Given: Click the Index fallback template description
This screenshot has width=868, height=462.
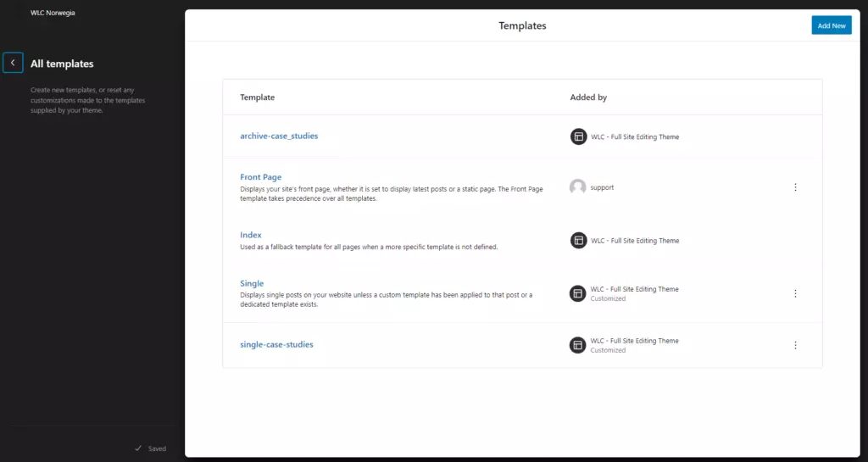Looking at the screenshot, I should coord(369,247).
